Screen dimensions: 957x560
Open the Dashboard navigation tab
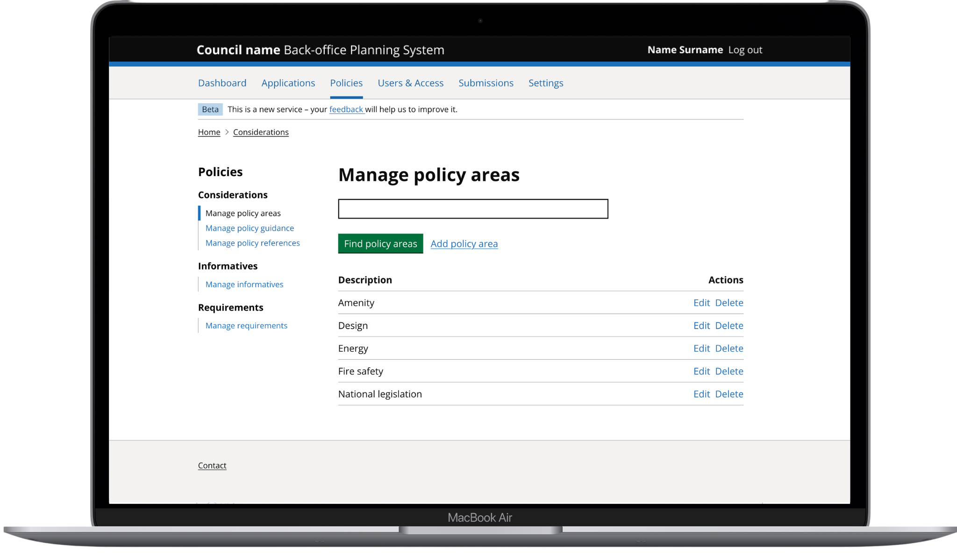[x=222, y=83]
